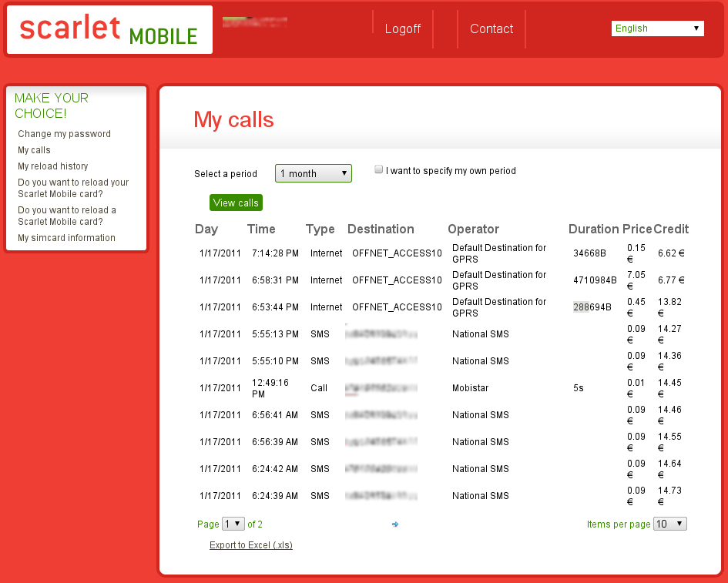
Task: Enable 'I want to specify my own period' checkbox
Action: 378,170
